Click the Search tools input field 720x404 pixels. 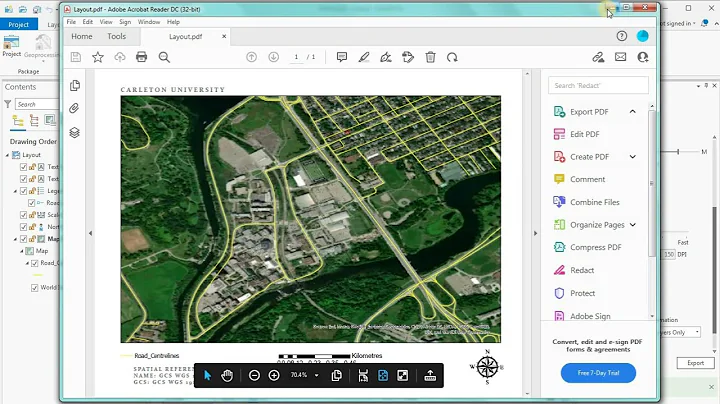pyautogui.click(x=598, y=85)
